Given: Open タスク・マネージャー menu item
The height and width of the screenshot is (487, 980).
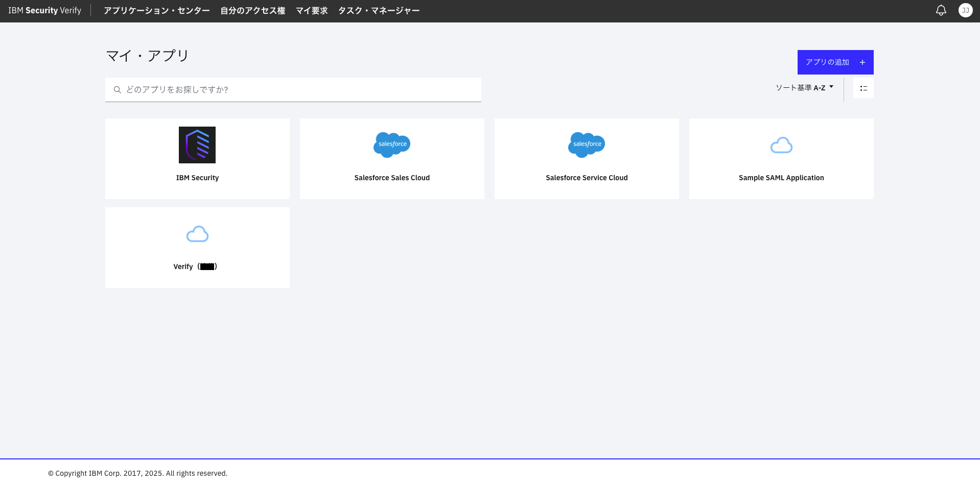Looking at the screenshot, I should (x=379, y=11).
